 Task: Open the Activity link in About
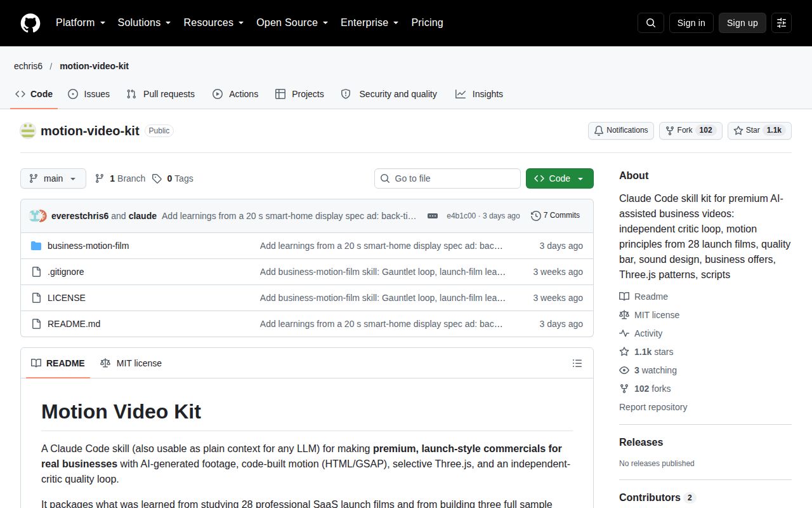641,333
